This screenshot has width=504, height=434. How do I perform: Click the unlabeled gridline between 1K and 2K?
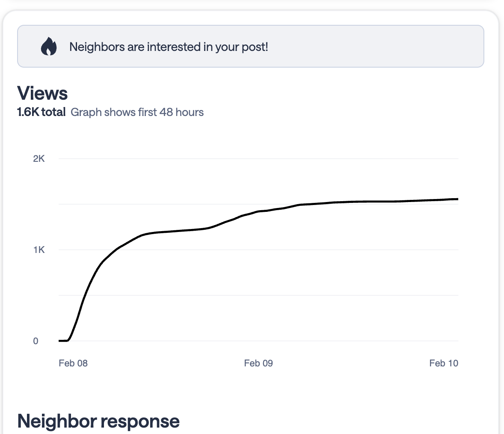[x=128, y=204]
